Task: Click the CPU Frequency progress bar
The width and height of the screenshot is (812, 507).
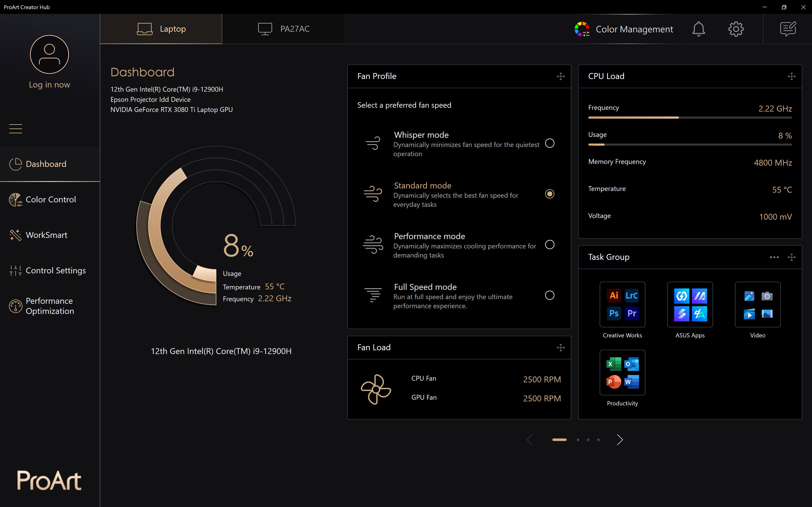Action: pyautogui.click(x=690, y=118)
